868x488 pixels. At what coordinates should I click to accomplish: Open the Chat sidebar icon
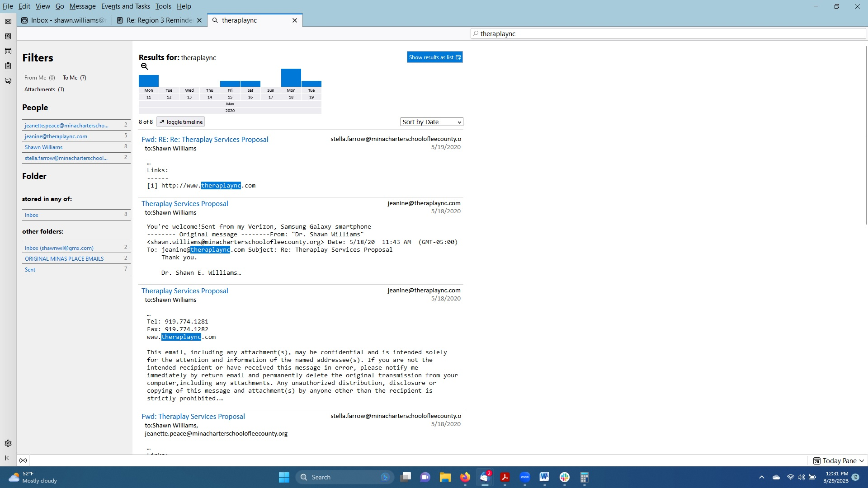click(8, 81)
